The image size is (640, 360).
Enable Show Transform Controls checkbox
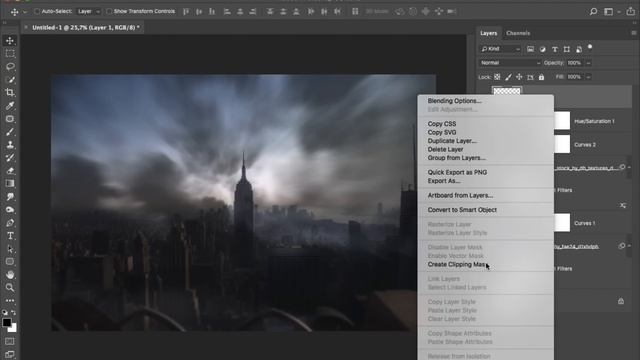click(109, 11)
